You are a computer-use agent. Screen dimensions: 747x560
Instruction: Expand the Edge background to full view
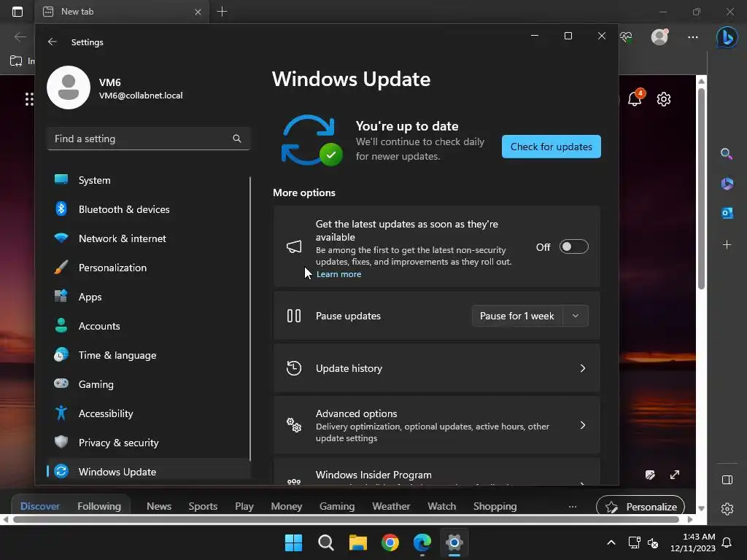pyautogui.click(x=675, y=475)
